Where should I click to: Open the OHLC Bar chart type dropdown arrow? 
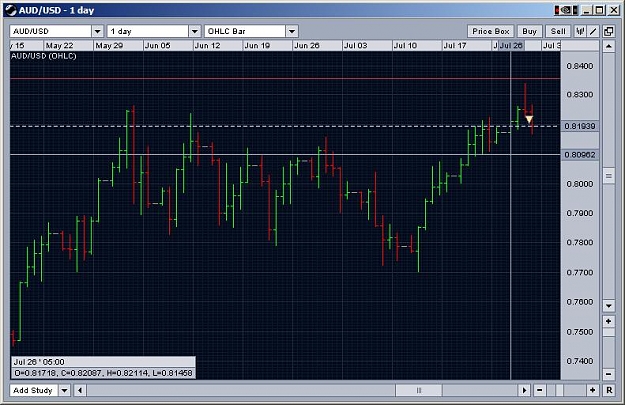292,31
